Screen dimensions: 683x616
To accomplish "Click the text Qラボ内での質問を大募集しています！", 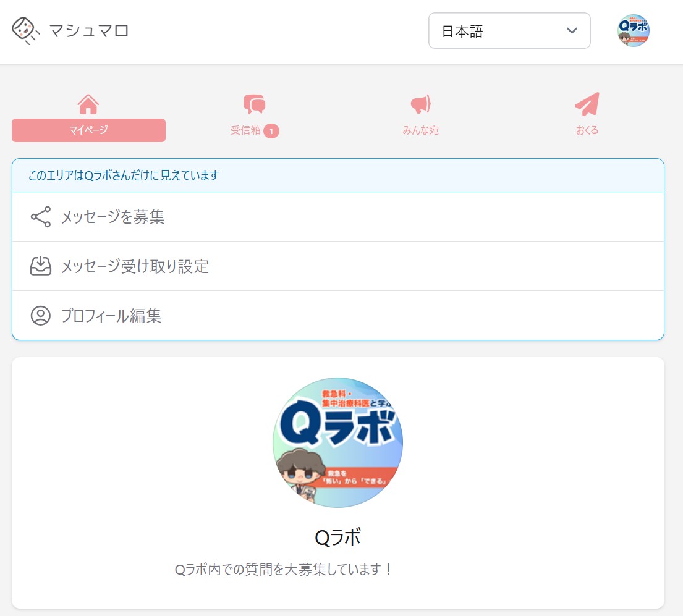I will (x=284, y=569).
